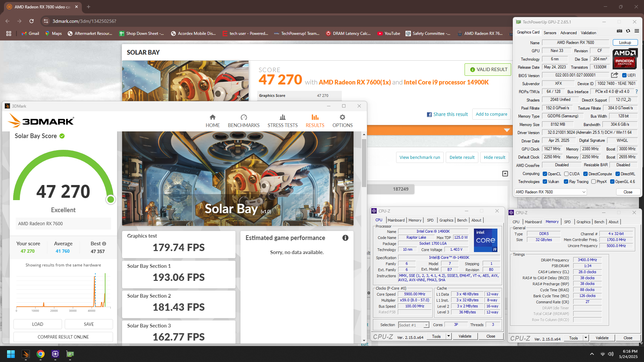
Task: Click Delete result on the webpage
Action: coord(462,158)
